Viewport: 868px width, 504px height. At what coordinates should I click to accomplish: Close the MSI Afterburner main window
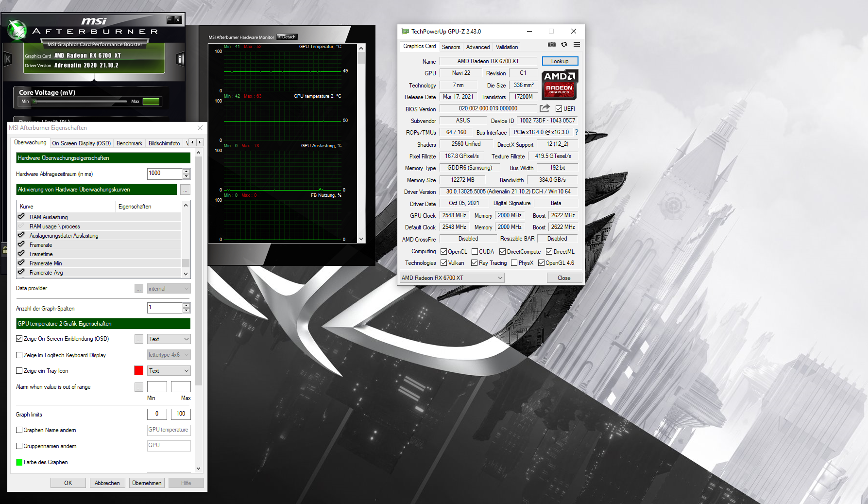pos(178,19)
